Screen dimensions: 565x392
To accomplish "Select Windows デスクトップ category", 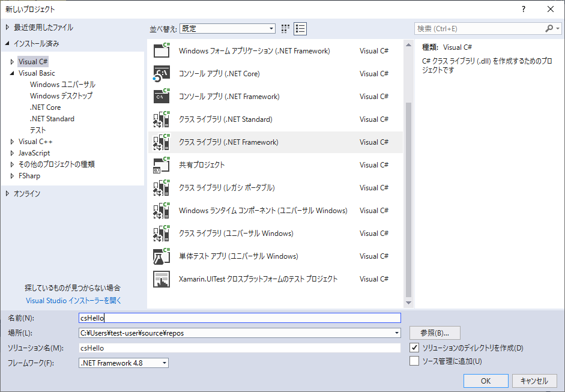I will pyautogui.click(x=61, y=96).
